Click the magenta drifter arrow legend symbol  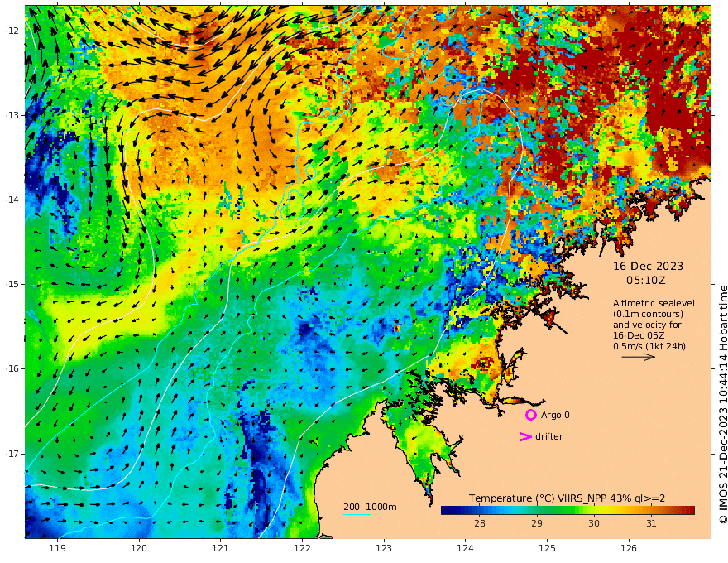(x=525, y=436)
